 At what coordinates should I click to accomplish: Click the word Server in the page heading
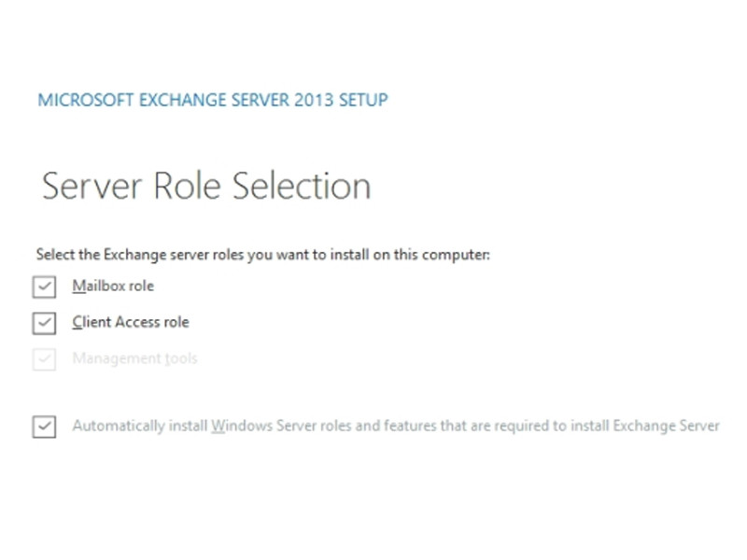point(92,186)
